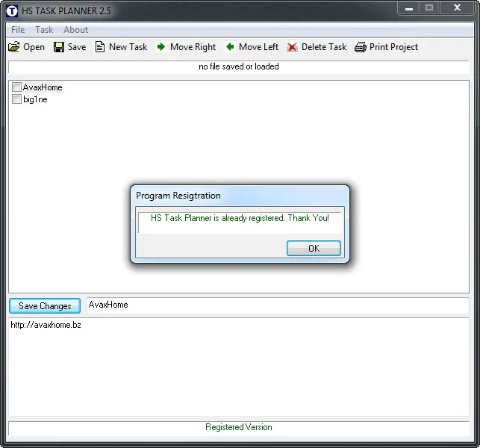
Task: Maximize the HS Task Planner window
Action: (x=429, y=8)
